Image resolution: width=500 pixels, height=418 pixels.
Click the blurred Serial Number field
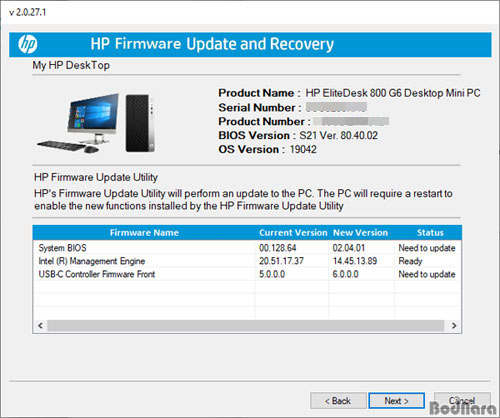[x=336, y=107]
